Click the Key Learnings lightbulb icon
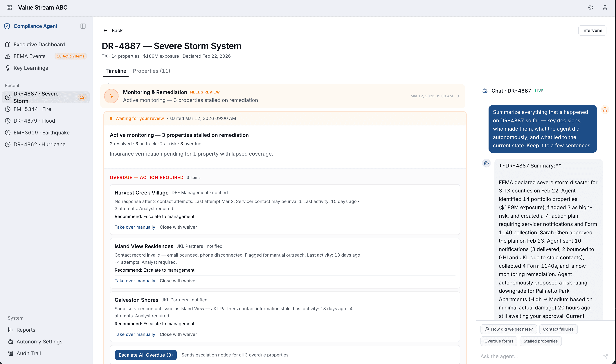616x364 pixels. pos(8,68)
